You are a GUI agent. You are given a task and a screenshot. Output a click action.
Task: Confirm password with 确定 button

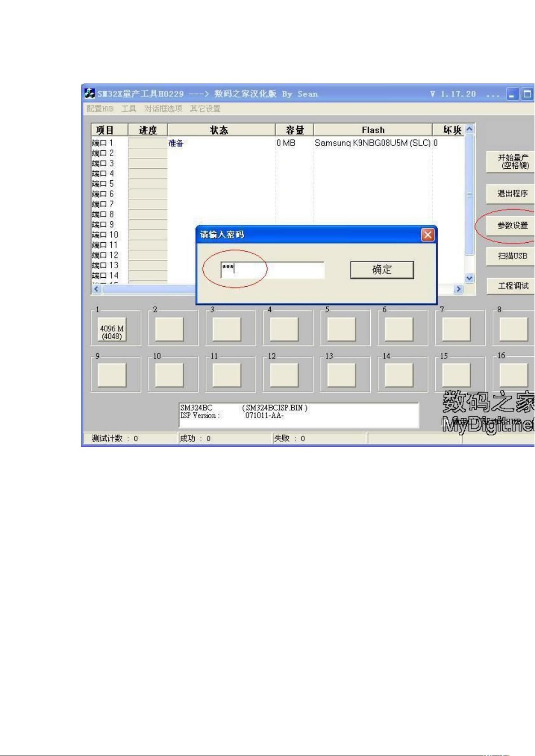click(x=382, y=270)
